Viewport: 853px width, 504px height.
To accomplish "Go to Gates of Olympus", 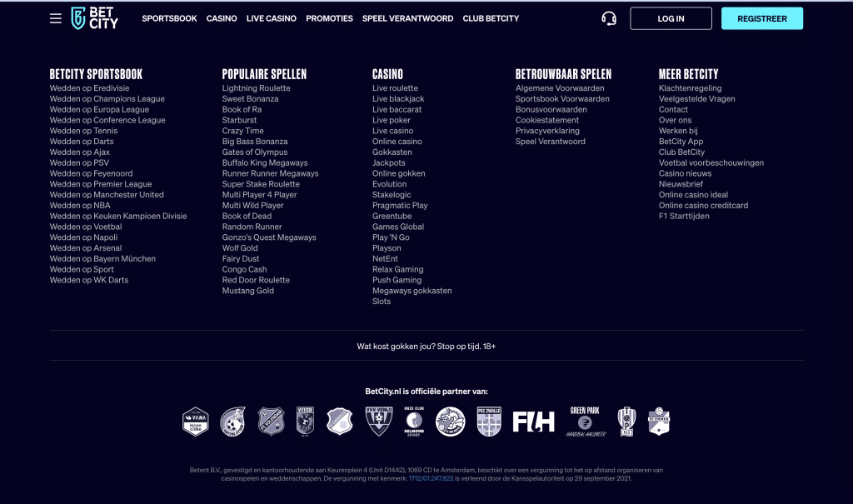I will tap(255, 152).
